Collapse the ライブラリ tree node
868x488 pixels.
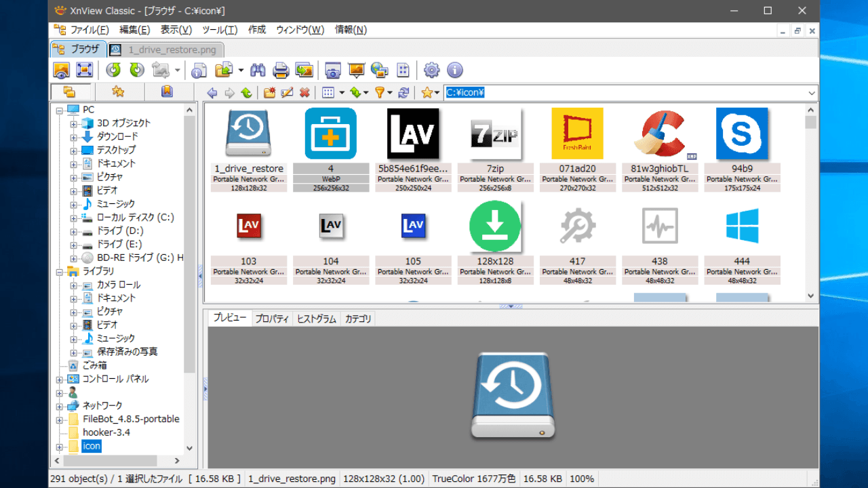tap(60, 271)
